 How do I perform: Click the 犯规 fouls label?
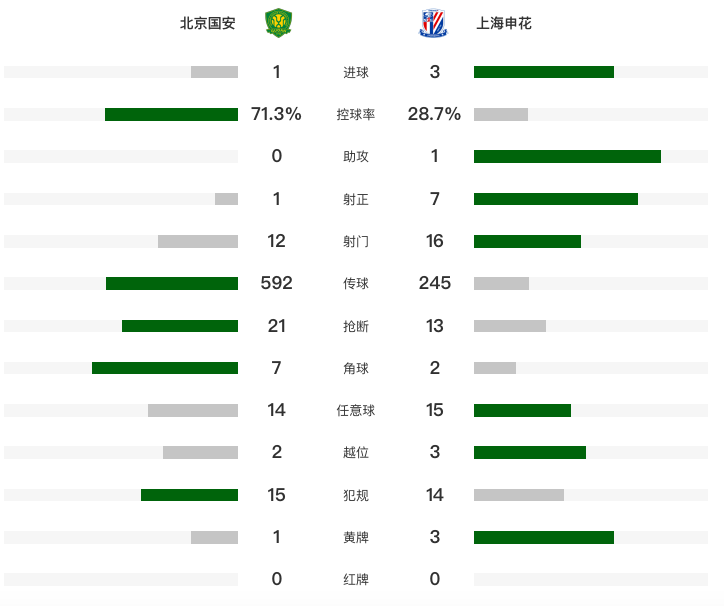(x=356, y=495)
